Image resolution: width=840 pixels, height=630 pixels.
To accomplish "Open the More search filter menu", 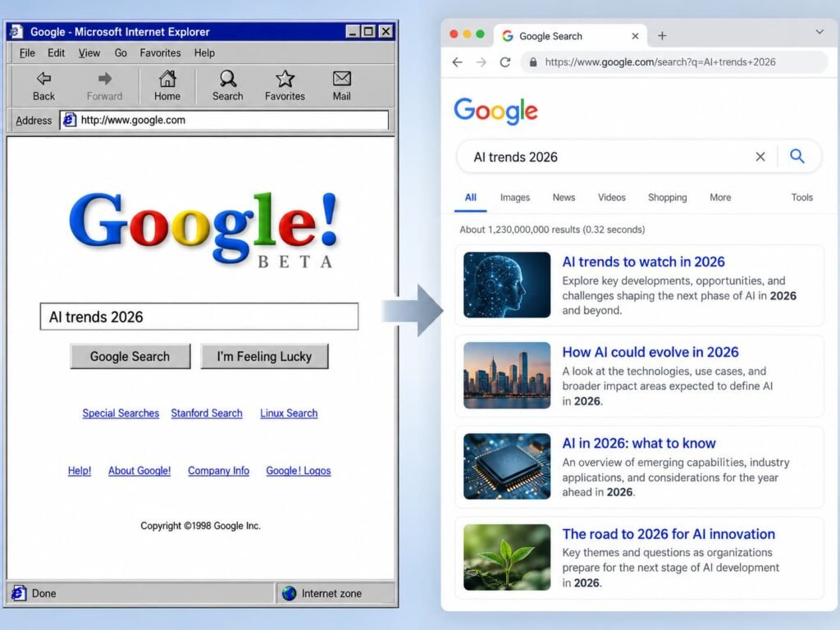I will click(x=720, y=198).
